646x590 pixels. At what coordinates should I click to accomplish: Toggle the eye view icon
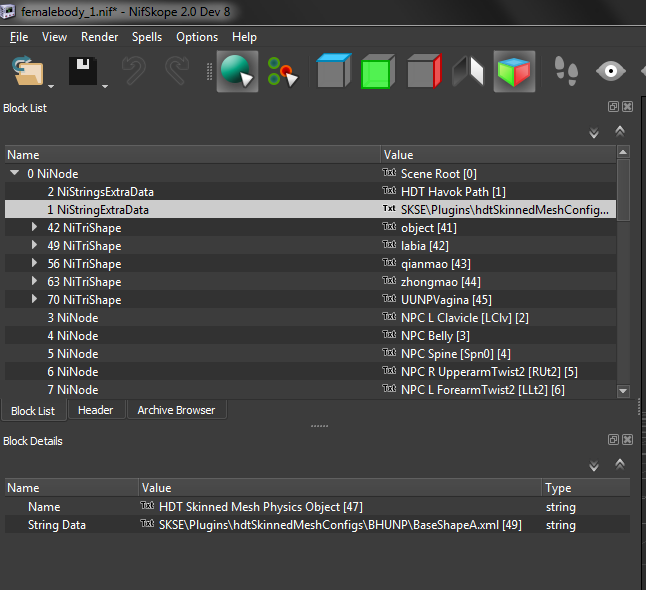[x=611, y=71]
